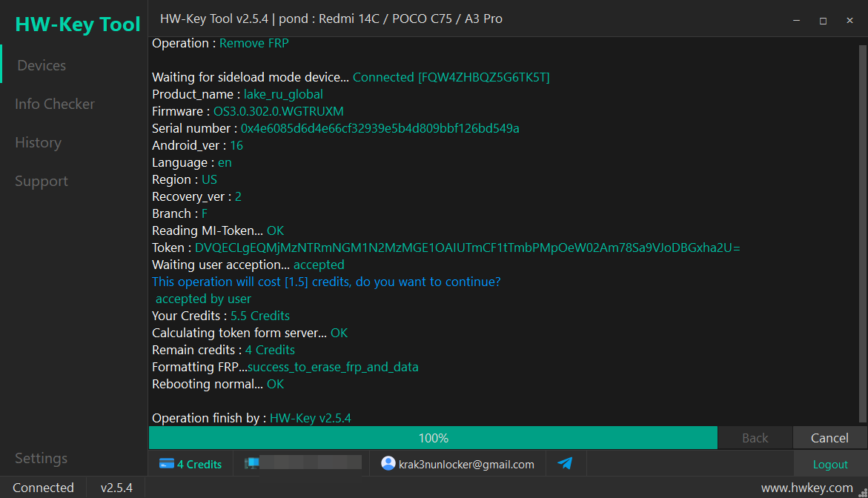This screenshot has width=868, height=498.
Task: Click the credit card credits icon
Action: click(167, 464)
